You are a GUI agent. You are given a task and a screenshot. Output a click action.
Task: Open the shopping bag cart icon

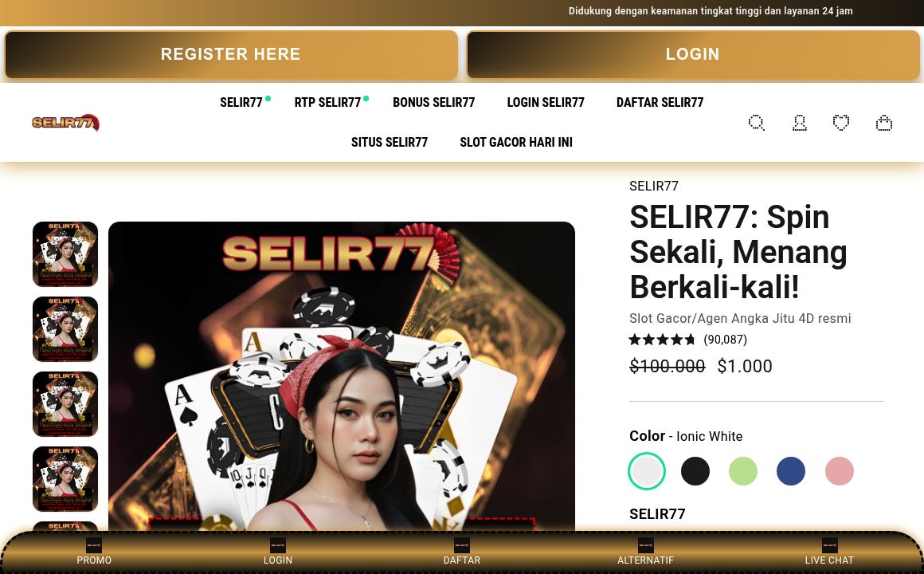[x=884, y=123]
